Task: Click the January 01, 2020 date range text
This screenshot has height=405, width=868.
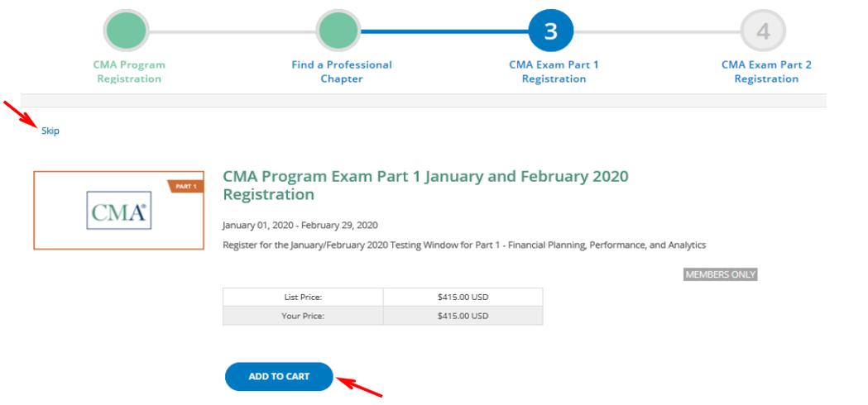Action: (300, 225)
